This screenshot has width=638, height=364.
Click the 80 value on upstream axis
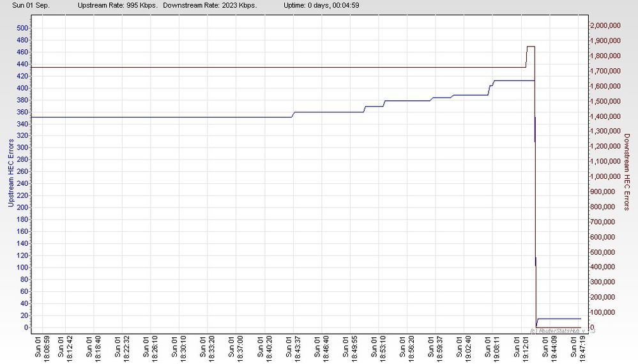(x=24, y=280)
